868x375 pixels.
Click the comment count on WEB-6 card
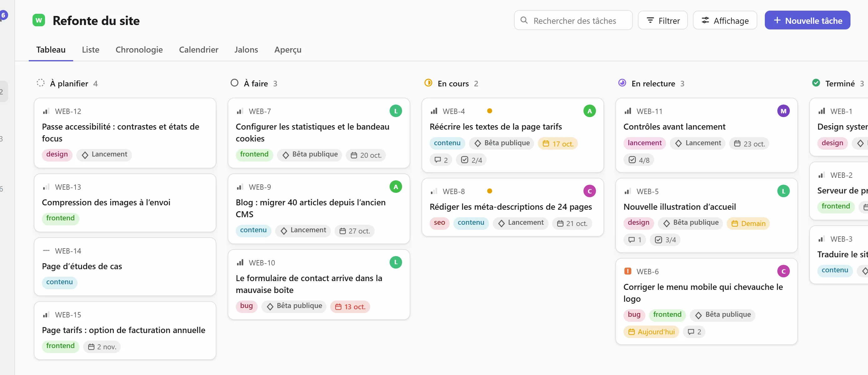click(694, 332)
